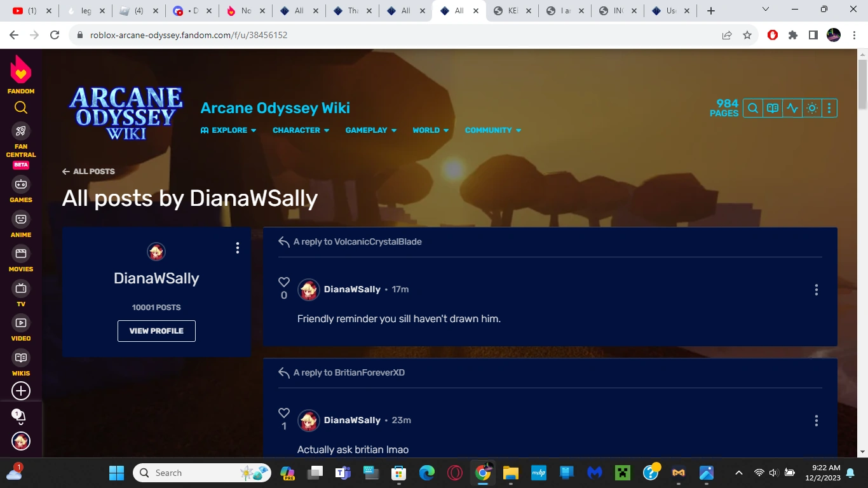
Task: Like the post replying to BritianForeverXD
Action: pyautogui.click(x=284, y=412)
